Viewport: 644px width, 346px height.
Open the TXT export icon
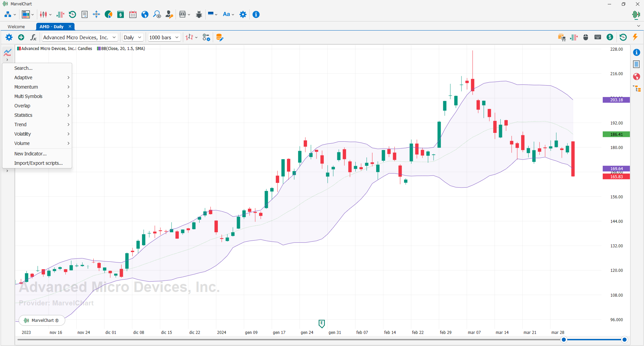(183, 14)
